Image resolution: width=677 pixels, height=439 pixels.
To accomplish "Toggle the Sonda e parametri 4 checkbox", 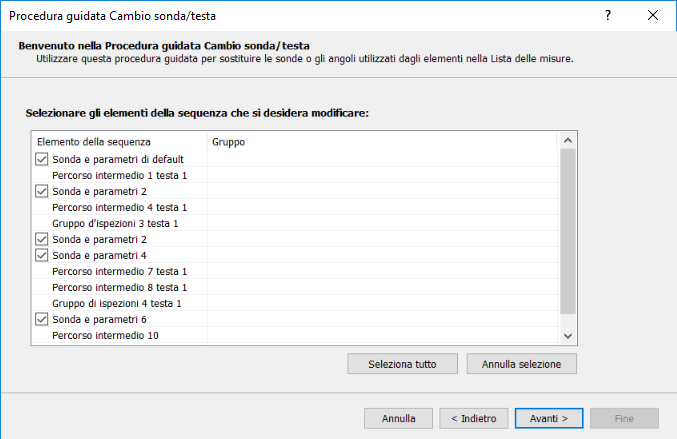I will tap(42, 255).
